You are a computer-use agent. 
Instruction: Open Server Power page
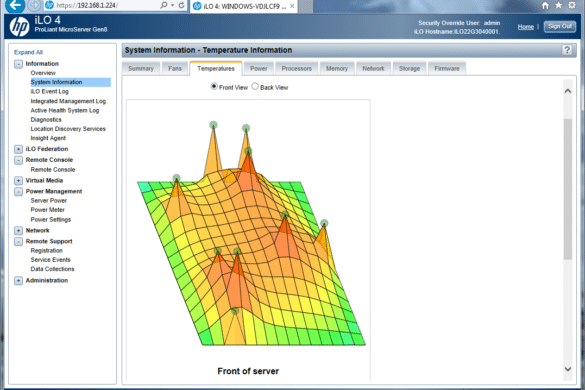49,201
